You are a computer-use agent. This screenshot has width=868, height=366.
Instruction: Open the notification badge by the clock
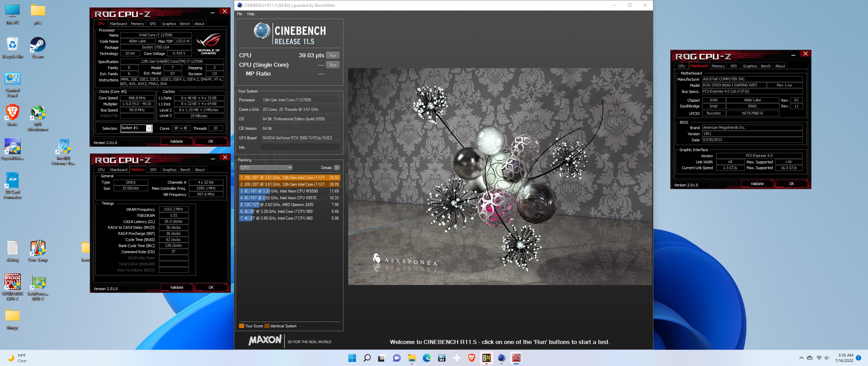click(859, 358)
